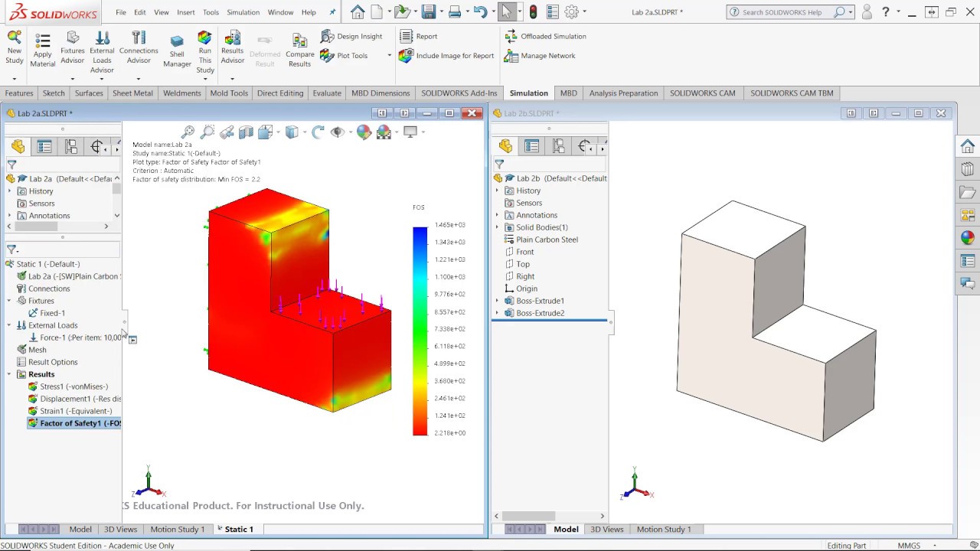Click Apply Material in Simulation ribbon
This screenshot has height=551, width=980.
click(43, 51)
